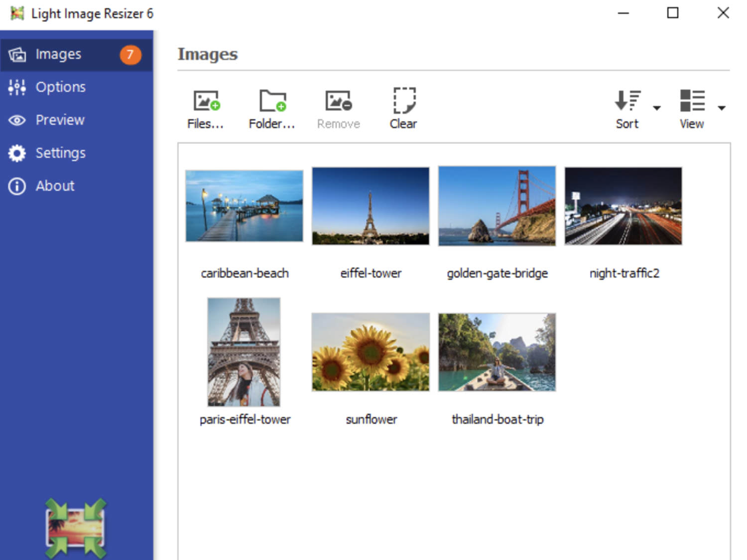Select the thailand-boat-trip thumbnail

coord(497,352)
